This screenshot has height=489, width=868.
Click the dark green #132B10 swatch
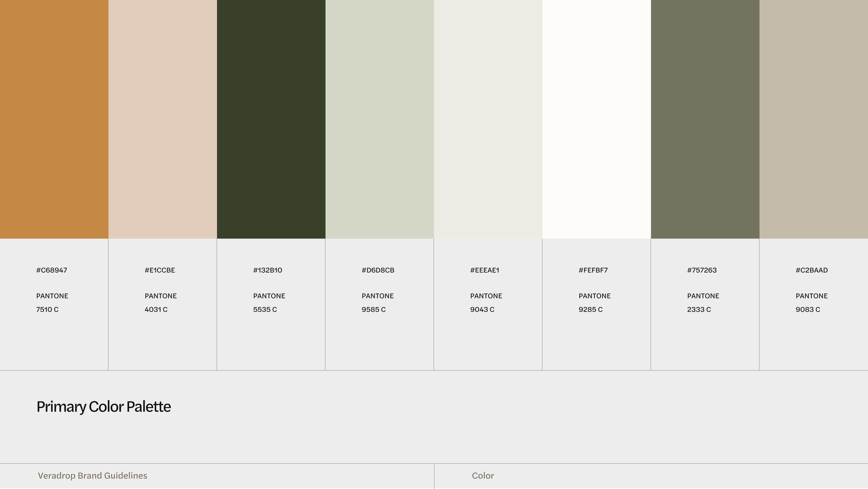[x=271, y=119]
